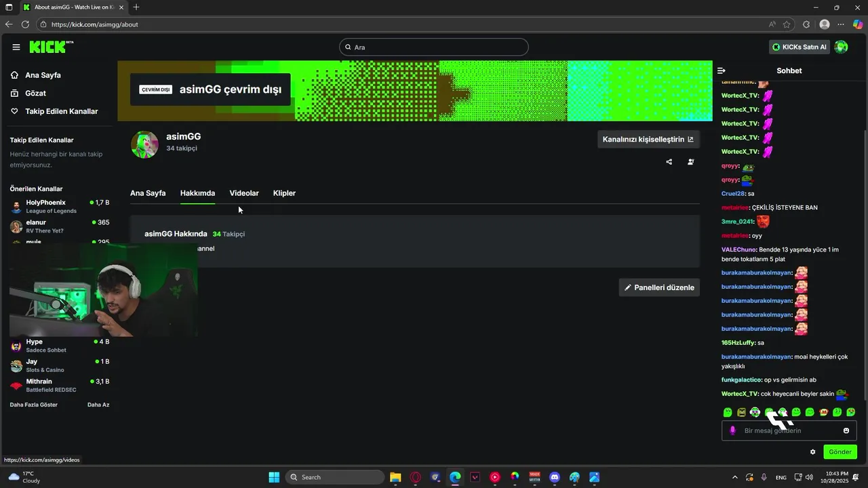The width and height of the screenshot is (868, 488).
Task: Collapse the Sohbet chat panel with arrow icon
Action: click(x=722, y=70)
